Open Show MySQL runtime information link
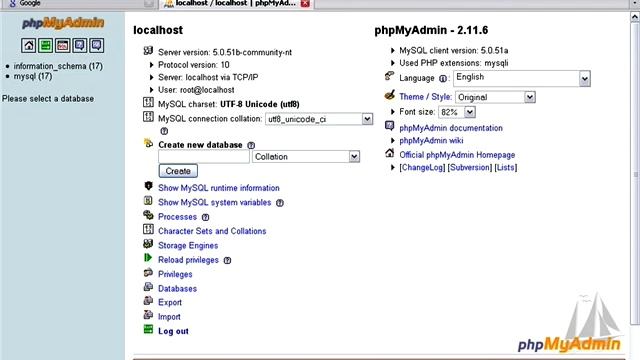Image resolution: width=640 pixels, height=360 pixels. [219, 188]
